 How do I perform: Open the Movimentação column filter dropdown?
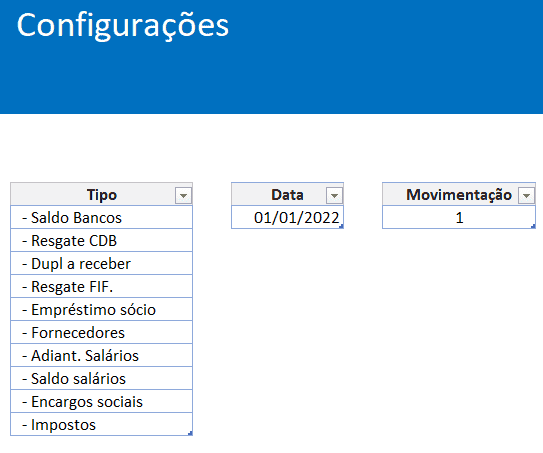point(526,196)
